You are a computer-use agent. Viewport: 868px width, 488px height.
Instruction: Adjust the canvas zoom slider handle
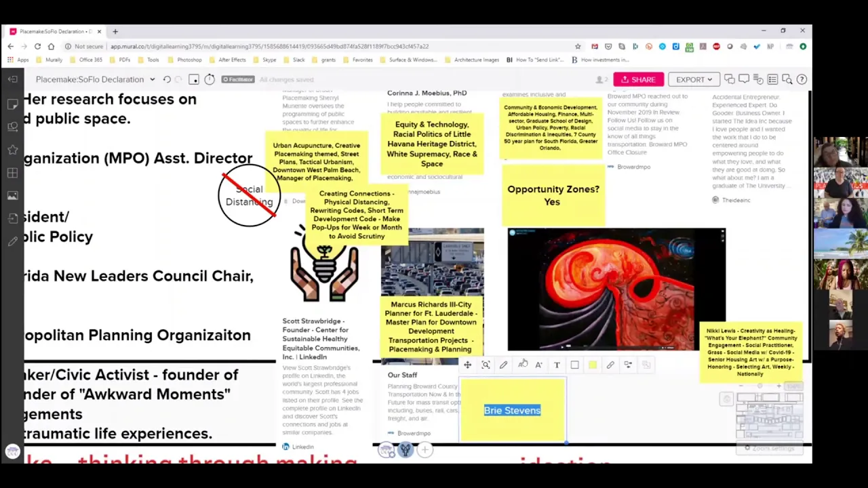759,386
